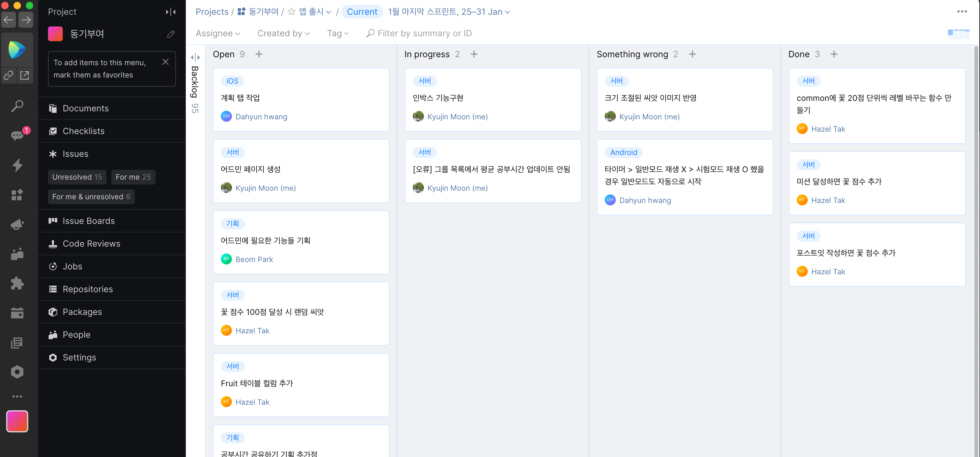This screenshot has height=457, width=980.
Task: Click the plus icon in Open column
Action: (x=259, y=54)
